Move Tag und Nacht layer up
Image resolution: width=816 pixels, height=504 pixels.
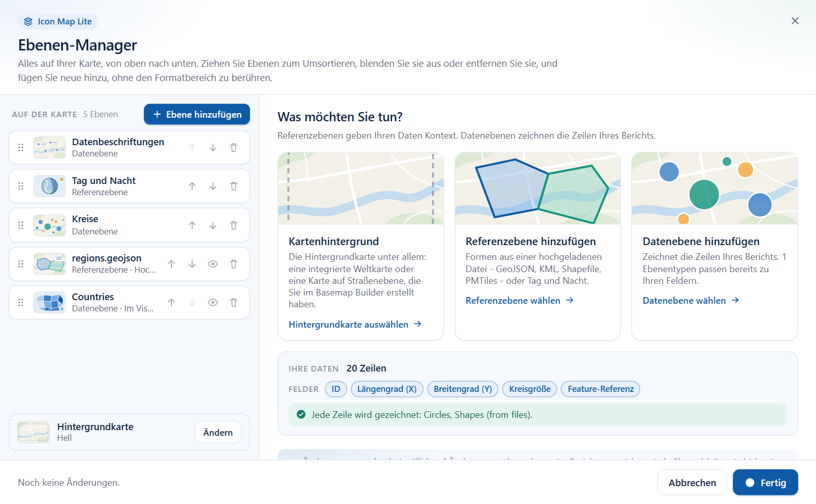(192, 187)
